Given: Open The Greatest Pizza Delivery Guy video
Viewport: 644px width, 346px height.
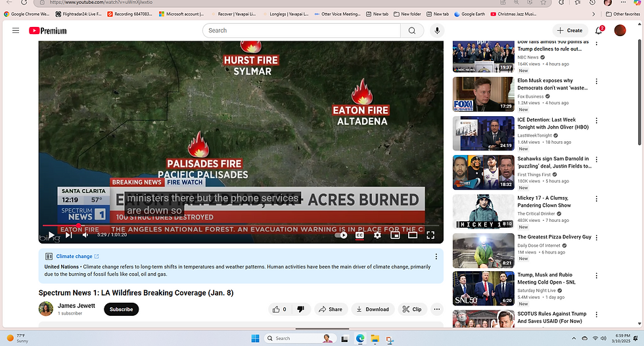Looking at the screenshot, I should pyautogui.click(x=554, y=237).
